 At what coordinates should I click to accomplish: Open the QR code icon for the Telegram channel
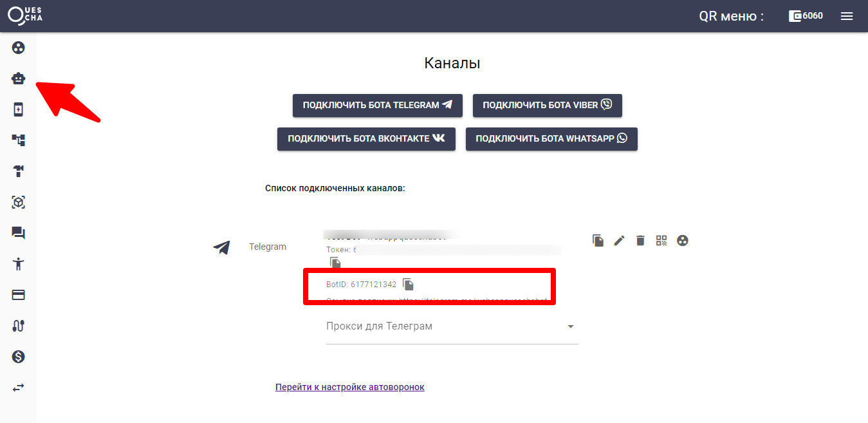point(661,240)
